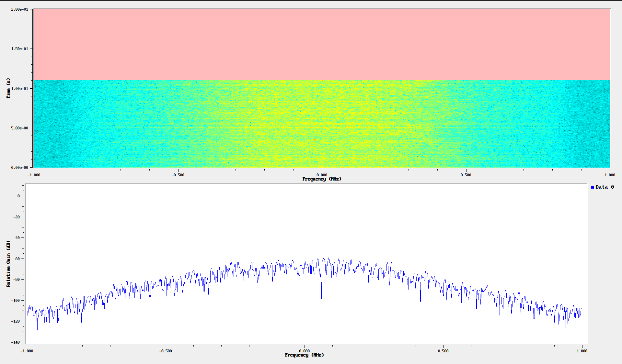Screen dimensions: 622x364
Task: Toggle the Data 0 legend entry
Action: click(x=603, y=187)
